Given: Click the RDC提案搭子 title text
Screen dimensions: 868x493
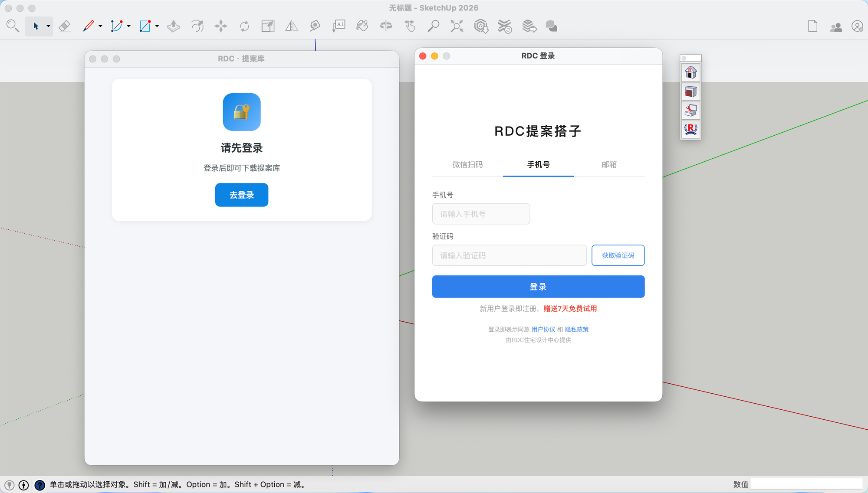Looking at the screenshot, I should coord(538,131).
